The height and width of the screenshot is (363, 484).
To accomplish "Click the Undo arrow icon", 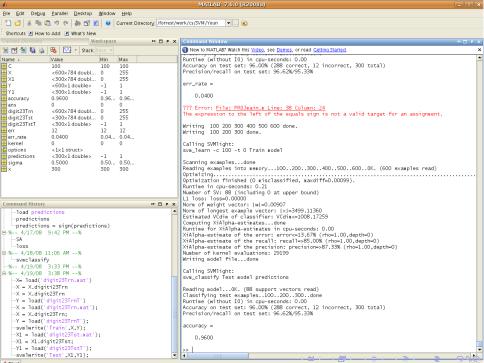I will (x=57, y=23).
